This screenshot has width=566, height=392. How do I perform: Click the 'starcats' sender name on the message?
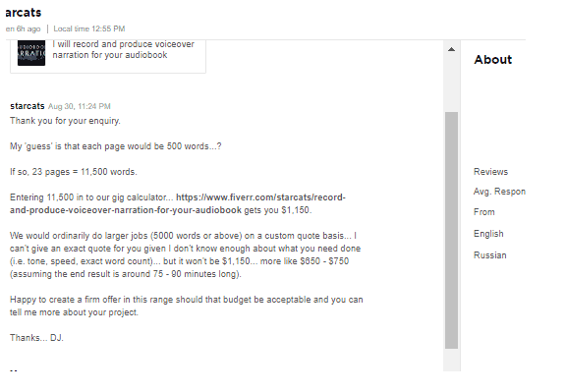click(x=28, y=106)
